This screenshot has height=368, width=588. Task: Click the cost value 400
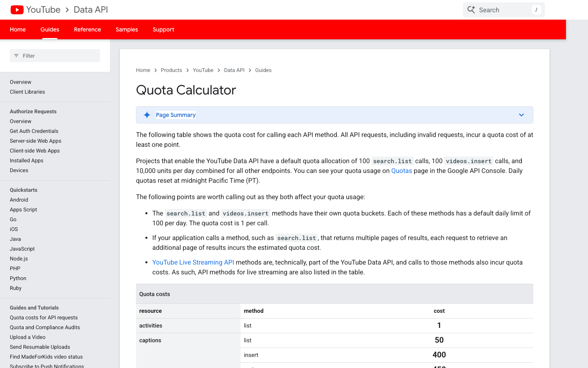point(439,355)
